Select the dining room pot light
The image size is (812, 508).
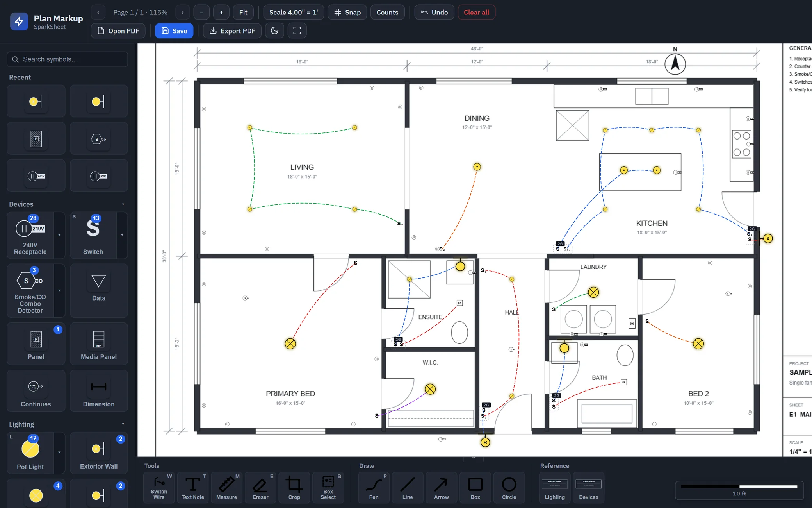[x=477, y=167]
